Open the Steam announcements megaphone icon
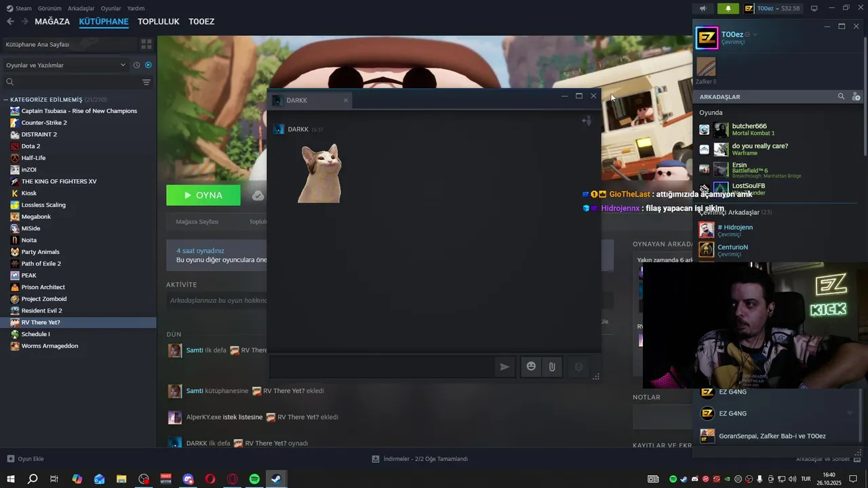Image resolution: width=868 pixels, height=488 pixels. pyautogui.click(x=703, y=9)
